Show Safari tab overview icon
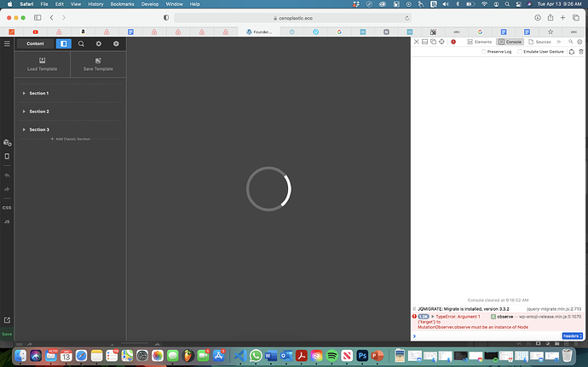This screenshot has width=588, height=367. pos(575,18)
